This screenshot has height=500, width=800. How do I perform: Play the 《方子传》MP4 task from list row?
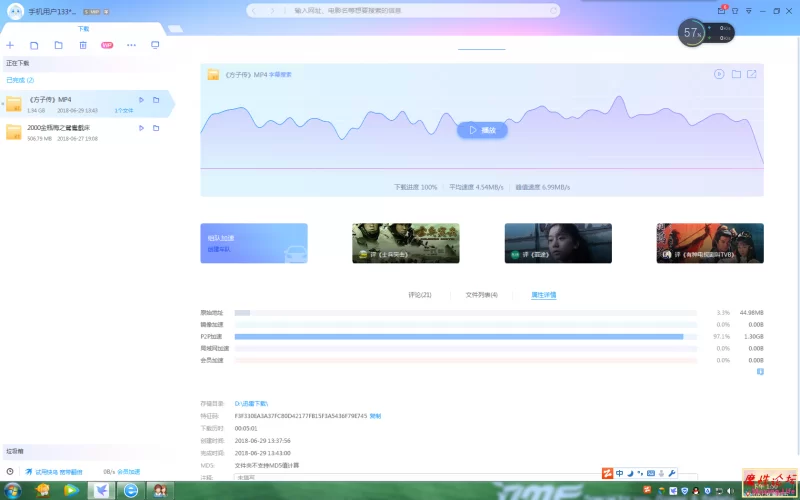point(141,100)
